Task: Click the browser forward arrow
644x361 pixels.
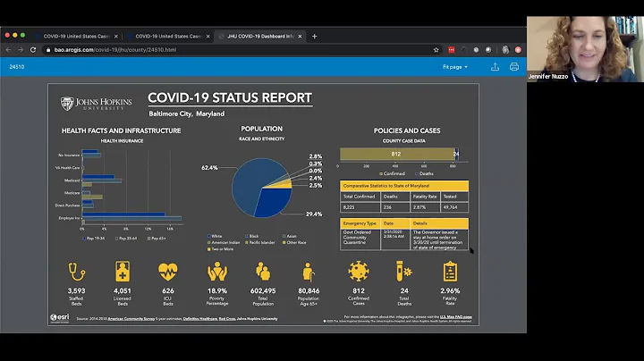Action: click(x=21, y=50)
